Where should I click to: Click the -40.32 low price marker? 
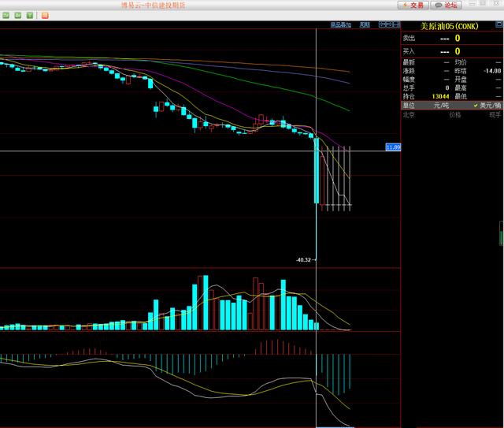point(303,259)
